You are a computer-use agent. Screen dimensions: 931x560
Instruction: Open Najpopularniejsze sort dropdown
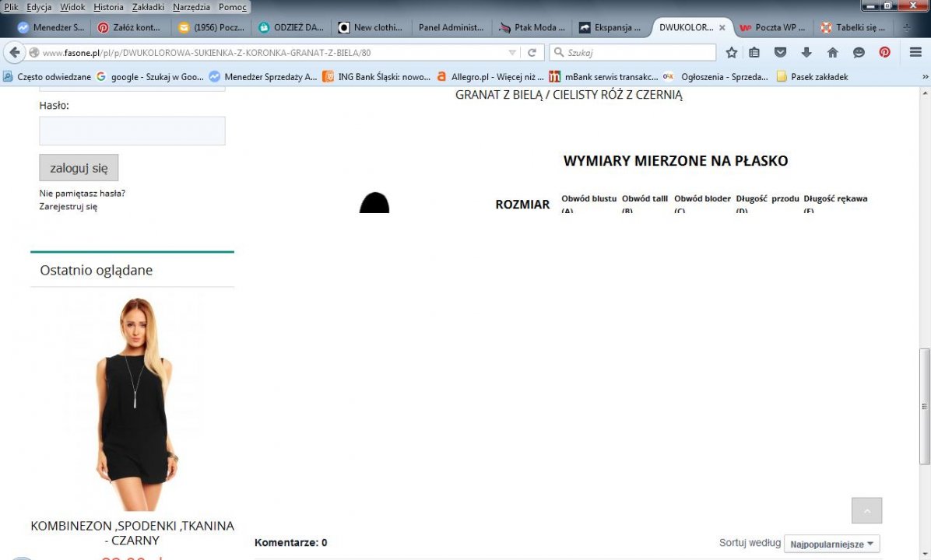(832, 544)
